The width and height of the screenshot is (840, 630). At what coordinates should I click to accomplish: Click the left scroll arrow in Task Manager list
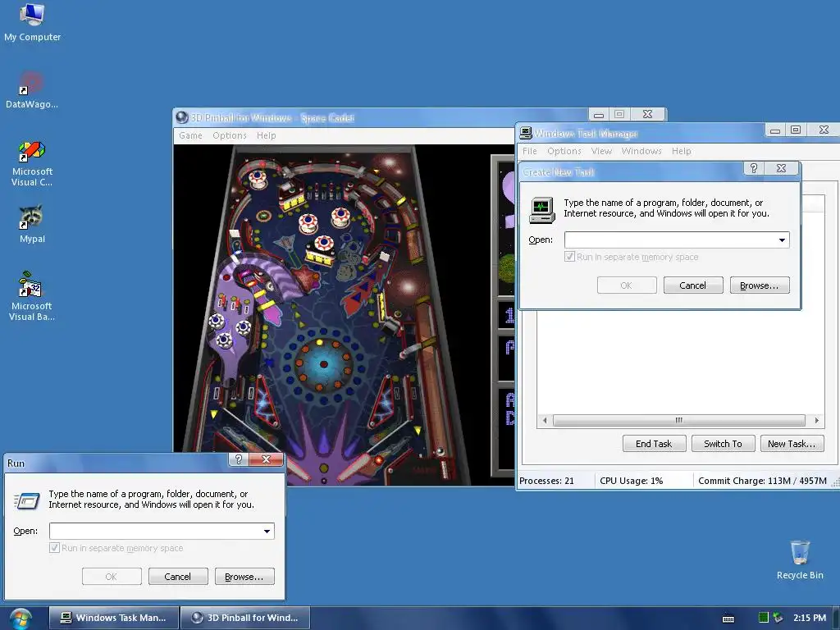[545, 421]
